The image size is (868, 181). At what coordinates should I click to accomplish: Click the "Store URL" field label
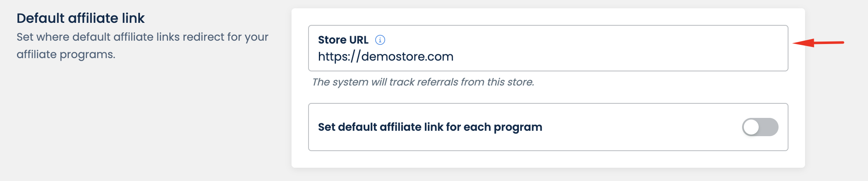click(343, 40)
